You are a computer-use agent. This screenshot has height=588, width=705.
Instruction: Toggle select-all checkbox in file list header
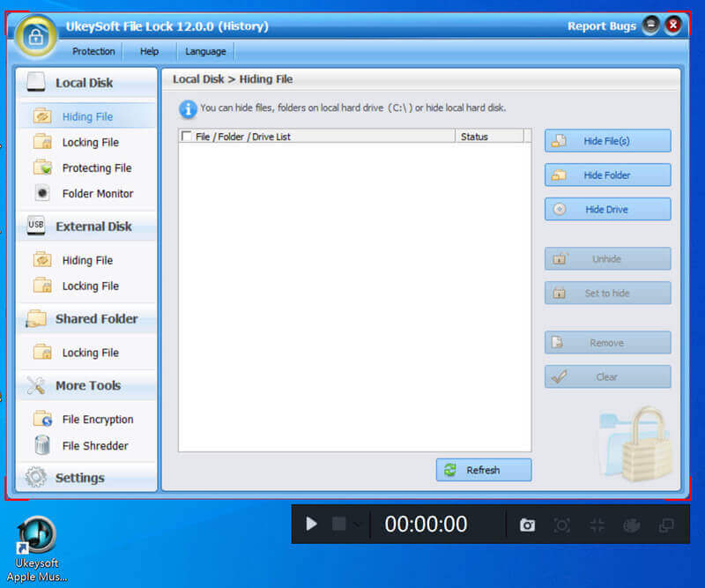click(186, 136)
